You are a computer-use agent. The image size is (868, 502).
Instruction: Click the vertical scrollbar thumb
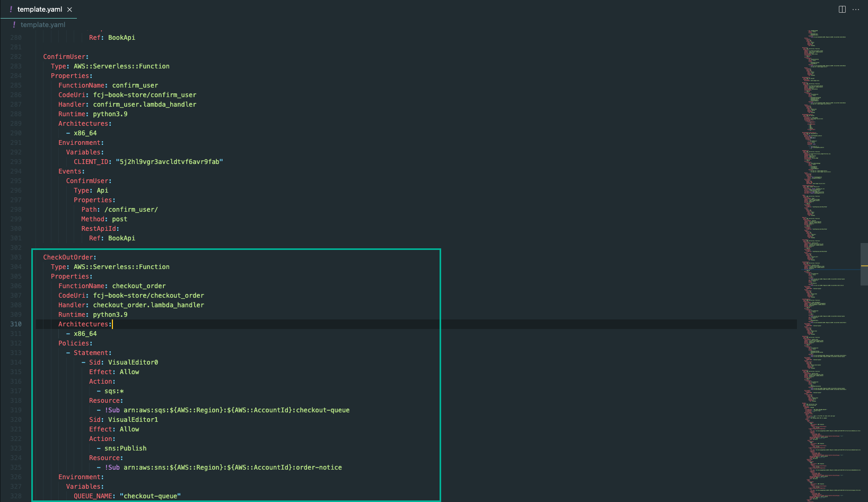(864, 264)
